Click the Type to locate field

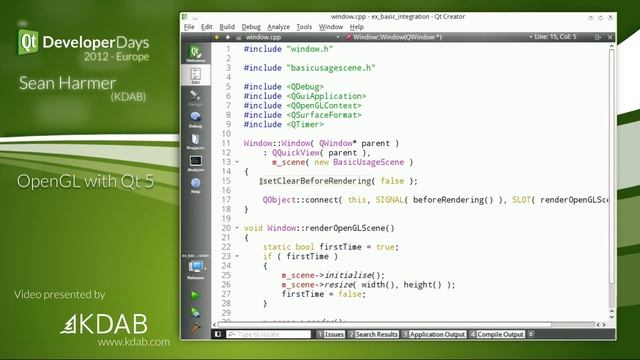click(269, 334)
